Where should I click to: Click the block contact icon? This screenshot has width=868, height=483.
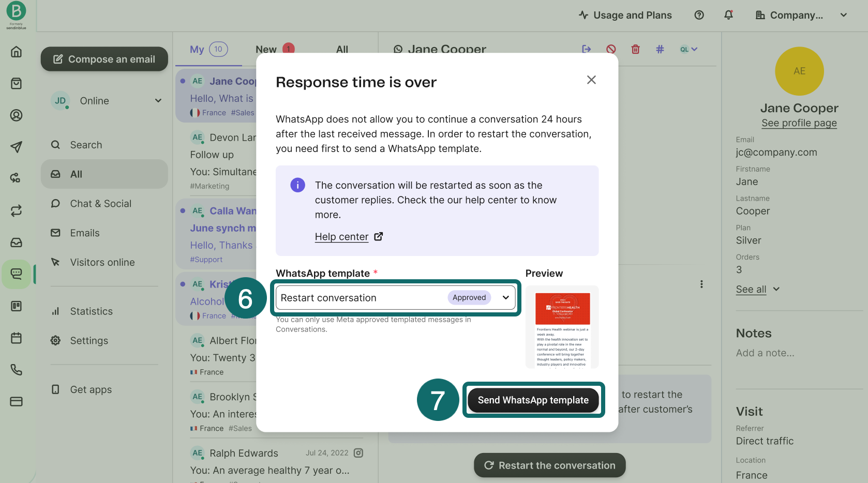611,49
